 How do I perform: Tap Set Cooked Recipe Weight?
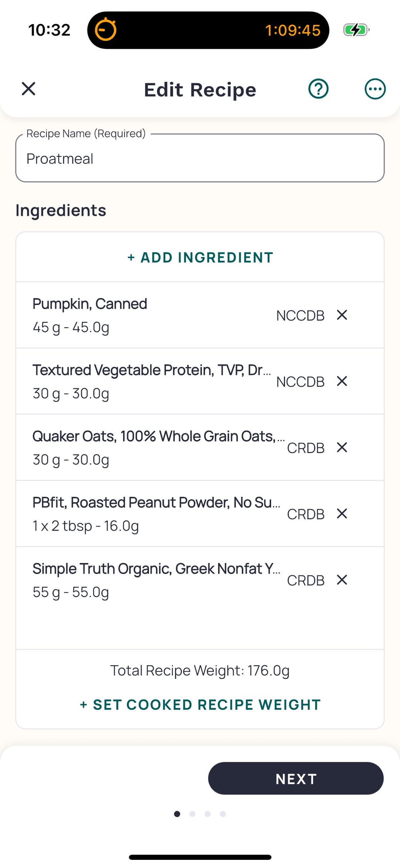click(200, 705)
